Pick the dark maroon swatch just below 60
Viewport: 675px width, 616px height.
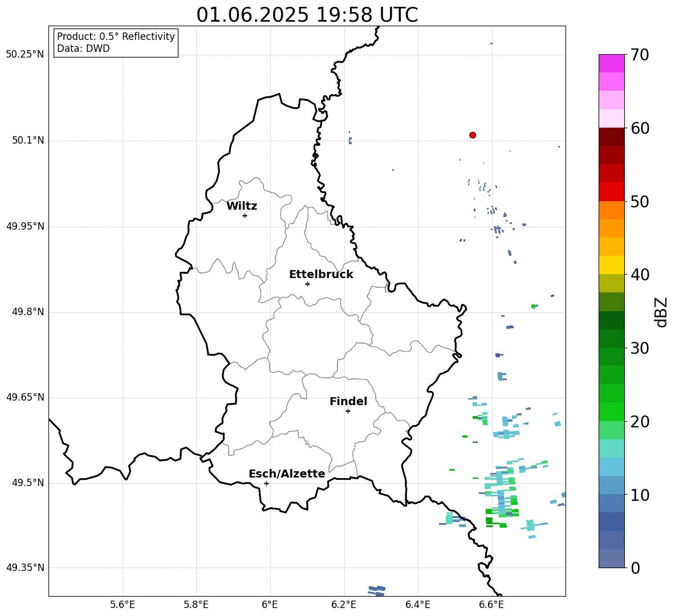point(611,137)
